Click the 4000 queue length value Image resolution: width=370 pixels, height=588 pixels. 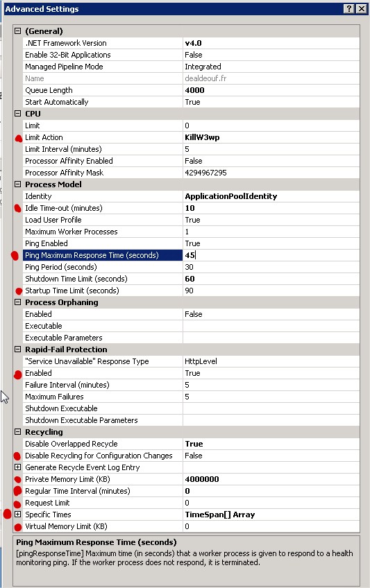(271, 90)
